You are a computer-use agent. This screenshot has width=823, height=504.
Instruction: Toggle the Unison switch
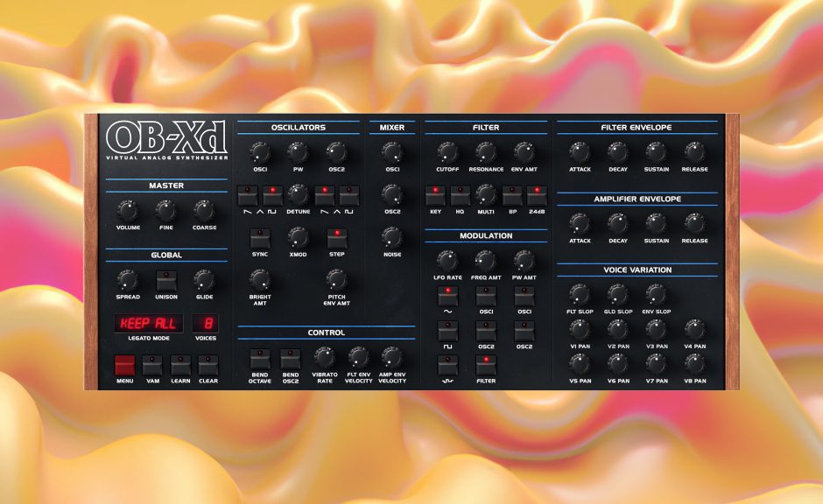click(165, 281)
